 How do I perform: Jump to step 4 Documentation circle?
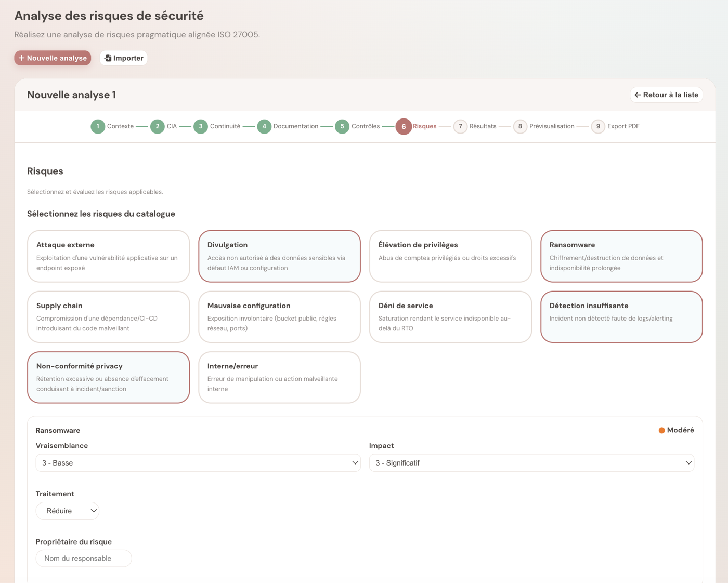pos(264,126)
